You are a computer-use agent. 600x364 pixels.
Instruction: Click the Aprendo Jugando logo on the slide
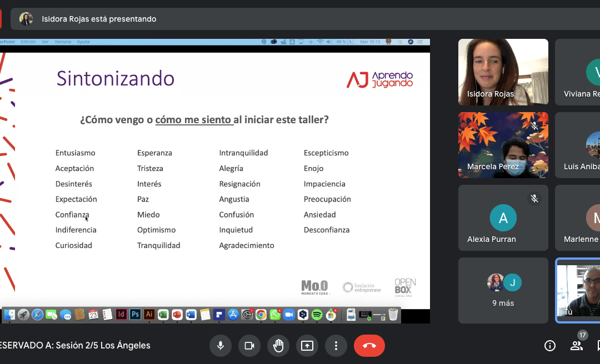[379, 79]
